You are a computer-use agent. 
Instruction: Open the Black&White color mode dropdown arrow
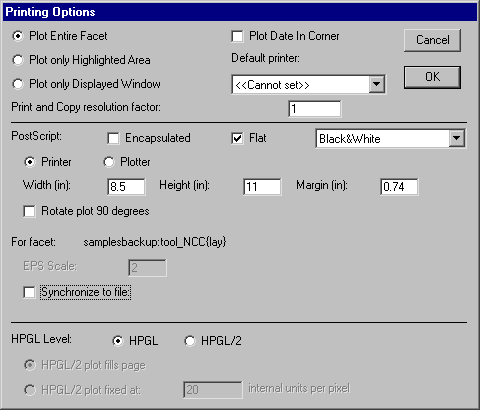point(457,138)
